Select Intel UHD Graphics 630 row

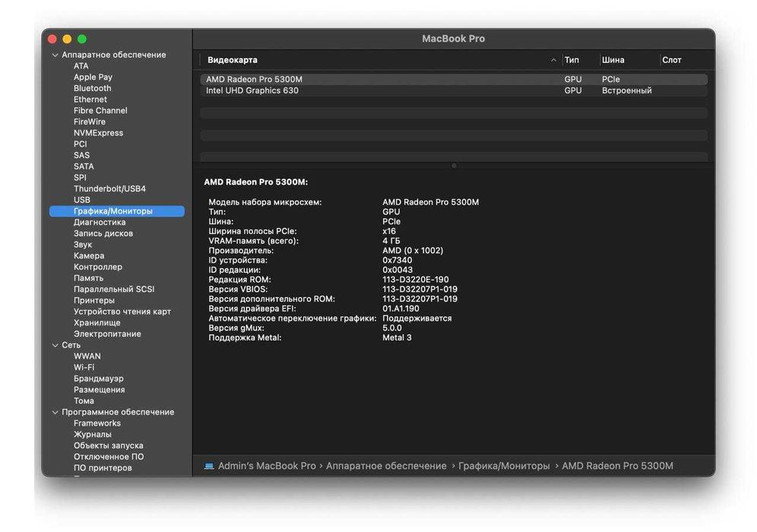click(x=454, y=90)
